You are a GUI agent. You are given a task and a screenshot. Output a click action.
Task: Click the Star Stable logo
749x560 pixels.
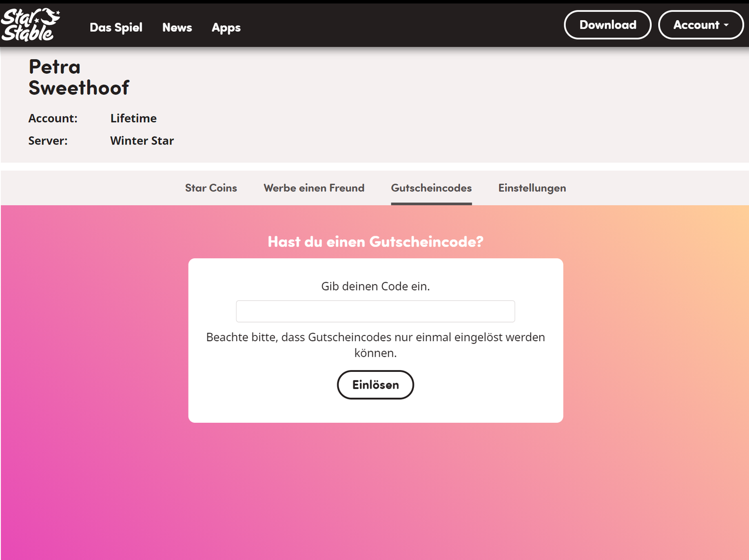click(30, 25)
